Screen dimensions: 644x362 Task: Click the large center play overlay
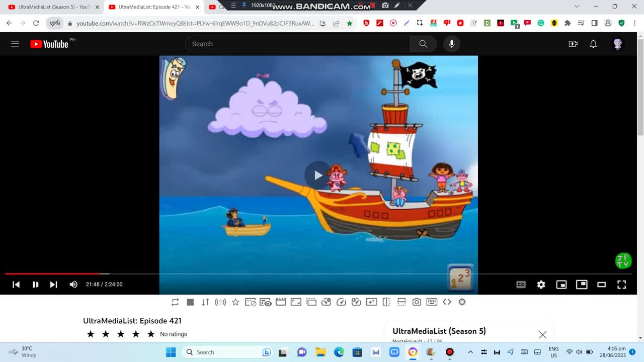coord(318,175)
